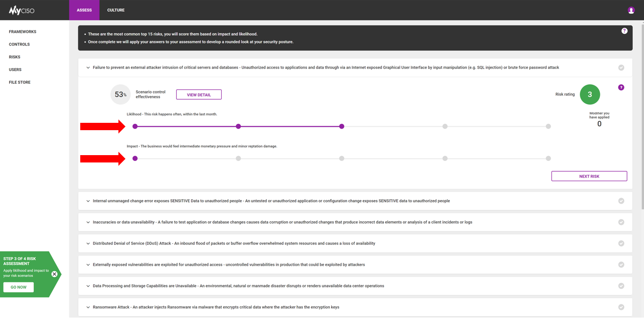
Task: Switch to the CULTURE tab
Action: click(x=116, y=10)
